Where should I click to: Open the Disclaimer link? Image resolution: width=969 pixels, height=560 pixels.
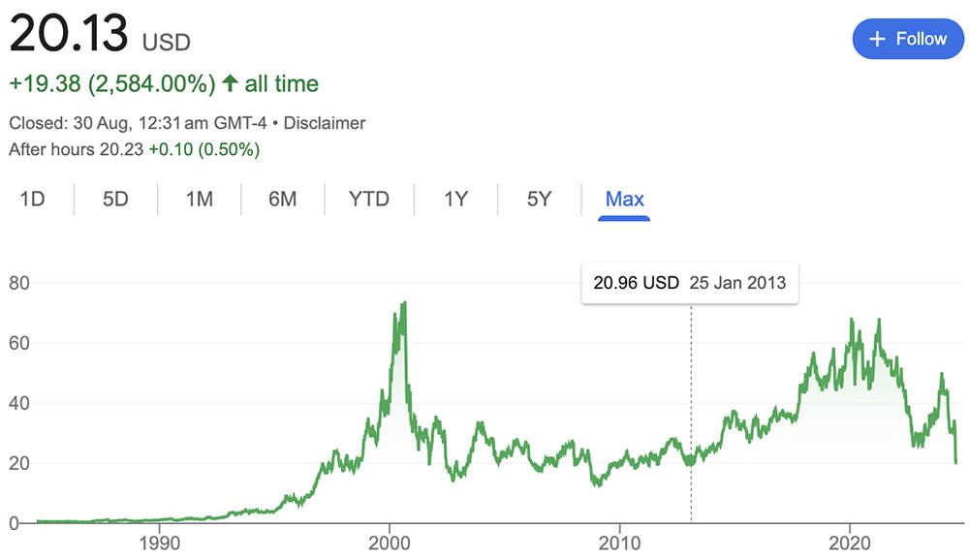coord(325,123)
